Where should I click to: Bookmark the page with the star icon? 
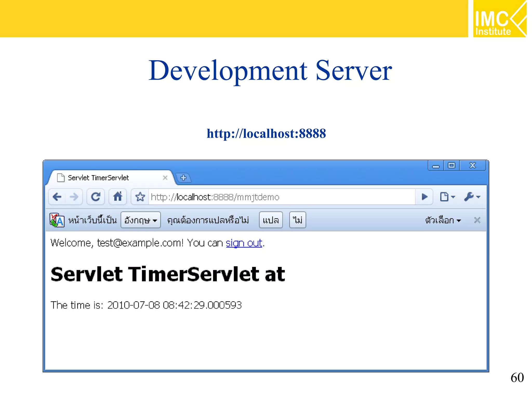coord(140,197)
